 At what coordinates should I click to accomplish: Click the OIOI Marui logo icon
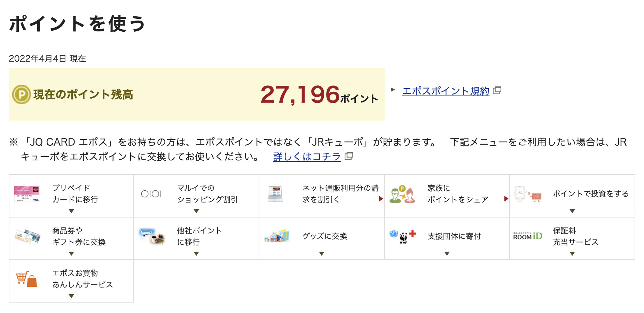(151, 194)
